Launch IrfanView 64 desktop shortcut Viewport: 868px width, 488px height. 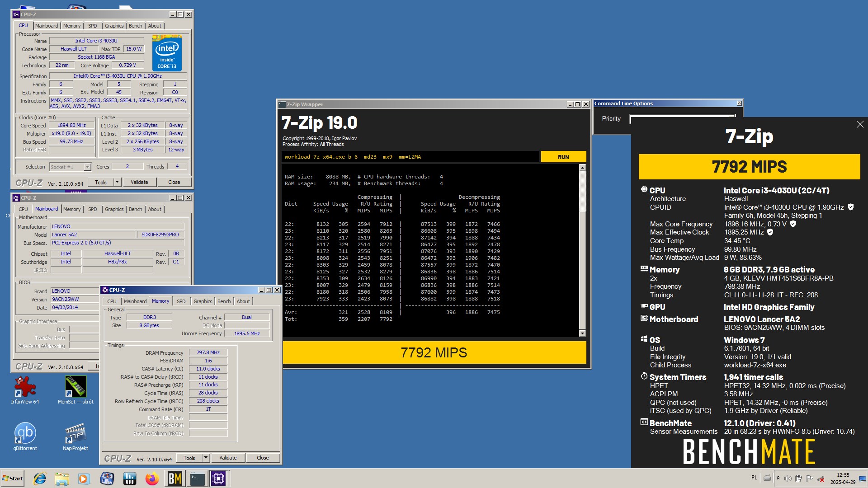(25, 390)
